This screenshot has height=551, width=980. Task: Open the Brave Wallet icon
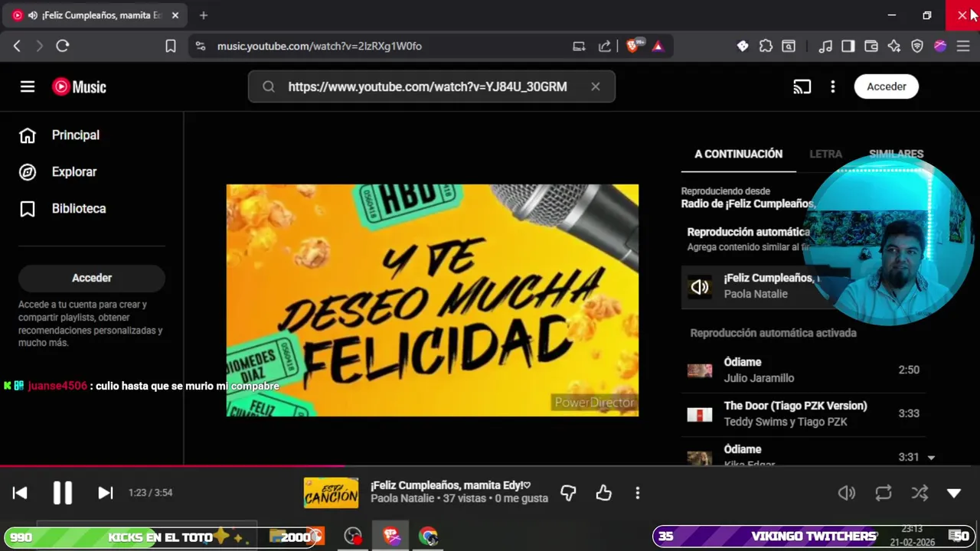(871, 46)
